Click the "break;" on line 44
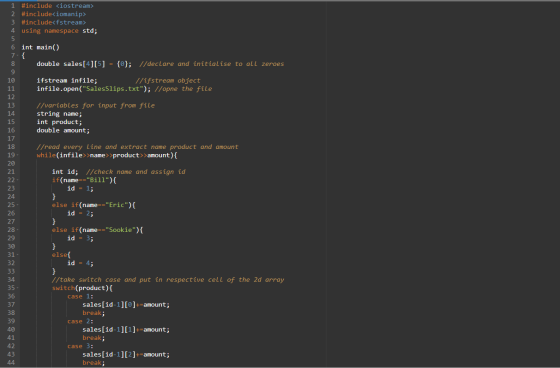This screenshot has width=560, height=368. pyautogui.click(x=94, y=363)
